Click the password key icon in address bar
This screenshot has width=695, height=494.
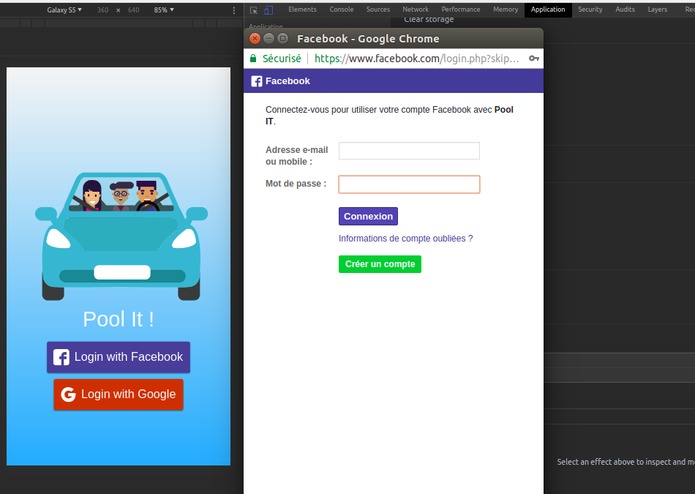[x=534, y=58]
